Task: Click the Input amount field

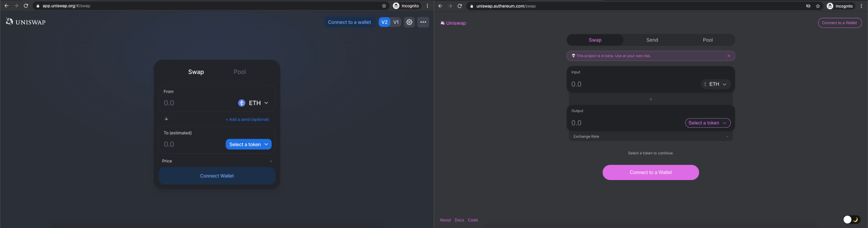Action: pos(634,84)
